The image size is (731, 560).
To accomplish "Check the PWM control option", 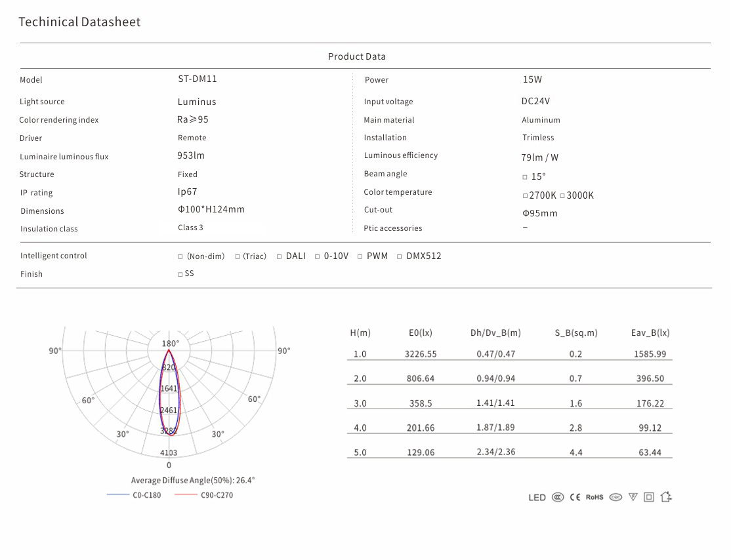I will point(360,256).
